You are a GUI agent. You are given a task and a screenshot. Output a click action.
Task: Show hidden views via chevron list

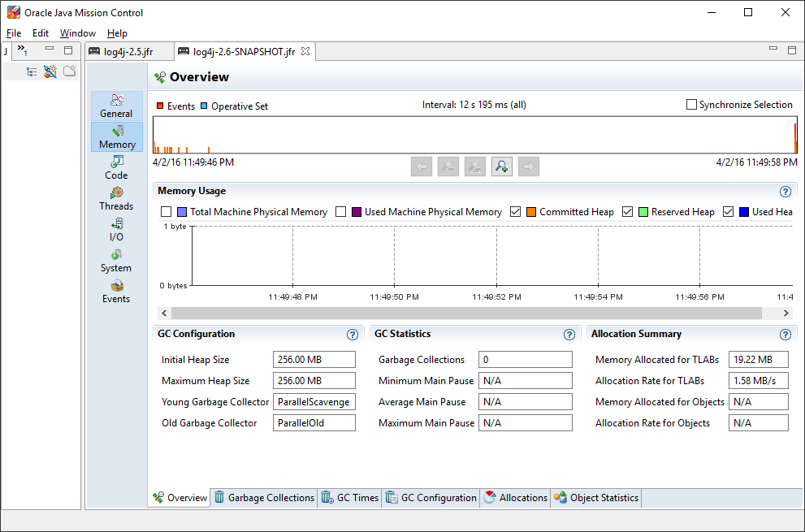[x=22, y=51]
